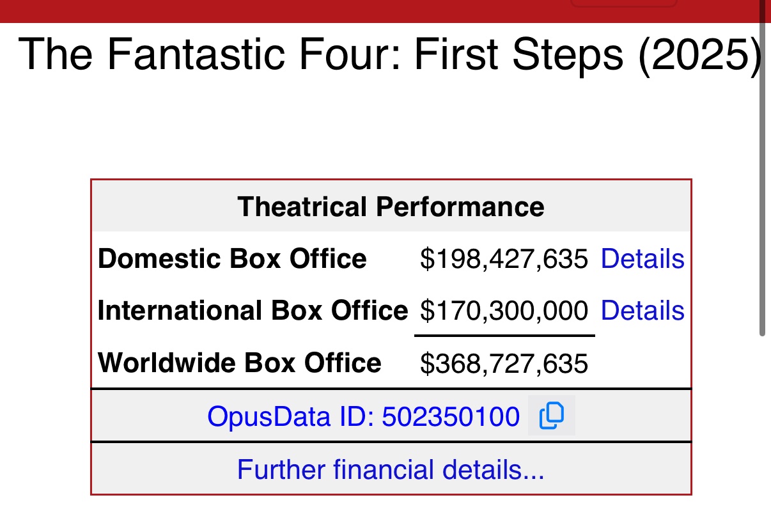771x532 pixels.
Task: Click the Theatrical Performance table header
Action: pos(391,207)
